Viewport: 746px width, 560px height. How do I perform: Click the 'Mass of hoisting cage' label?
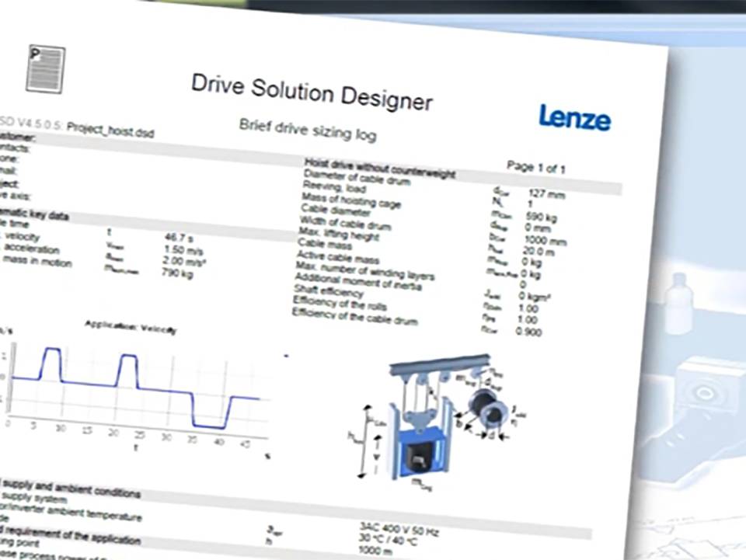[351, 200]
